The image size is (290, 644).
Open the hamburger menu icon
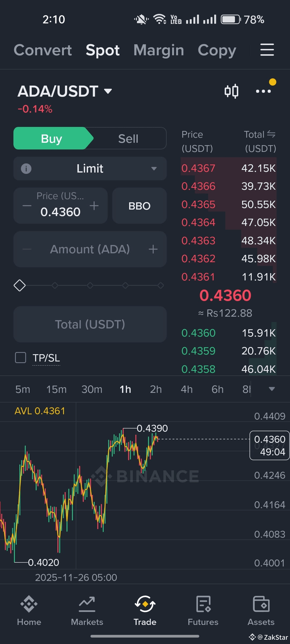(x=267, y=50)
